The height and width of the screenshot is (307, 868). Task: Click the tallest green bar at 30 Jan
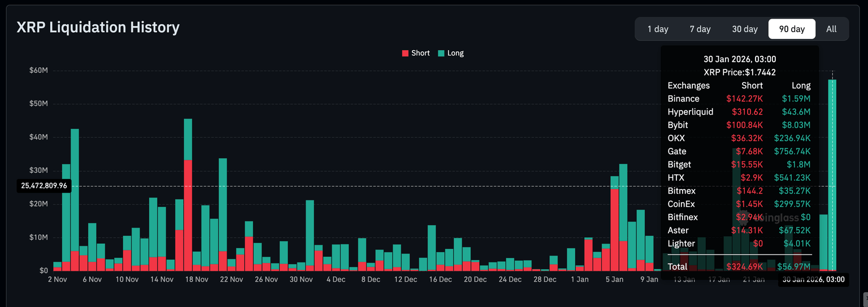(832, 169)
